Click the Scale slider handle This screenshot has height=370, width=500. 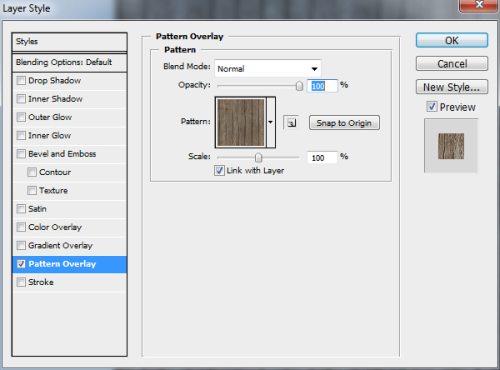click(258, 157)
